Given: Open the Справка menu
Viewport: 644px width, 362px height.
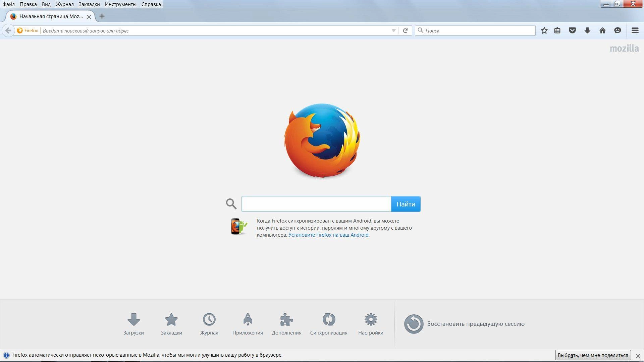Looking at the screenshot, I should pyautogui.click(x=151, y=4).
